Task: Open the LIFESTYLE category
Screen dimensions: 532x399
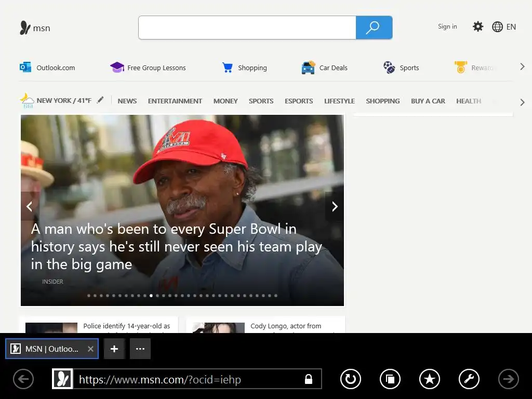Action: (340, 101)
